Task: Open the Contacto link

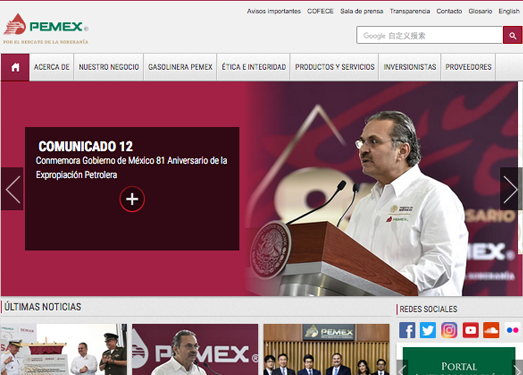Action: pos(449,11)
